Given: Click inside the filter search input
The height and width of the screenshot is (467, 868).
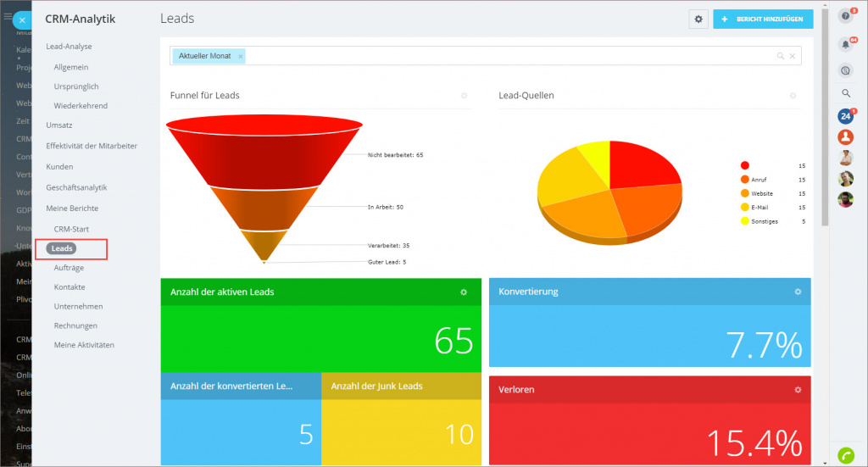Looking at the screenshot, I should click(x=509, y=56).
